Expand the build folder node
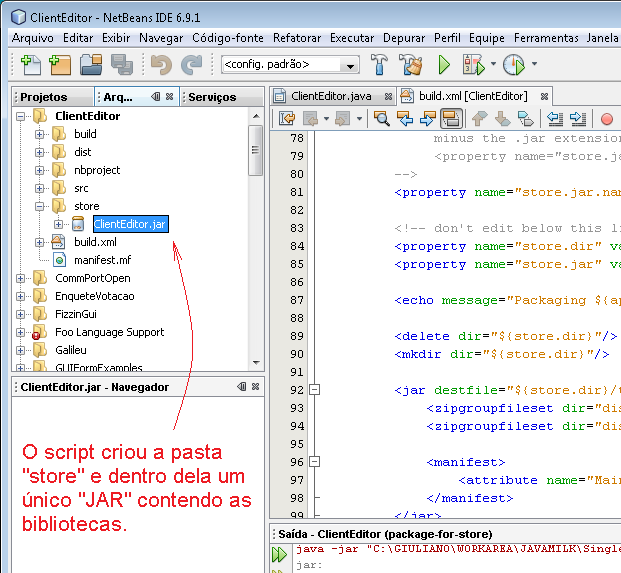The width and height of the screenshot is (621, 573). click(39, 134)
